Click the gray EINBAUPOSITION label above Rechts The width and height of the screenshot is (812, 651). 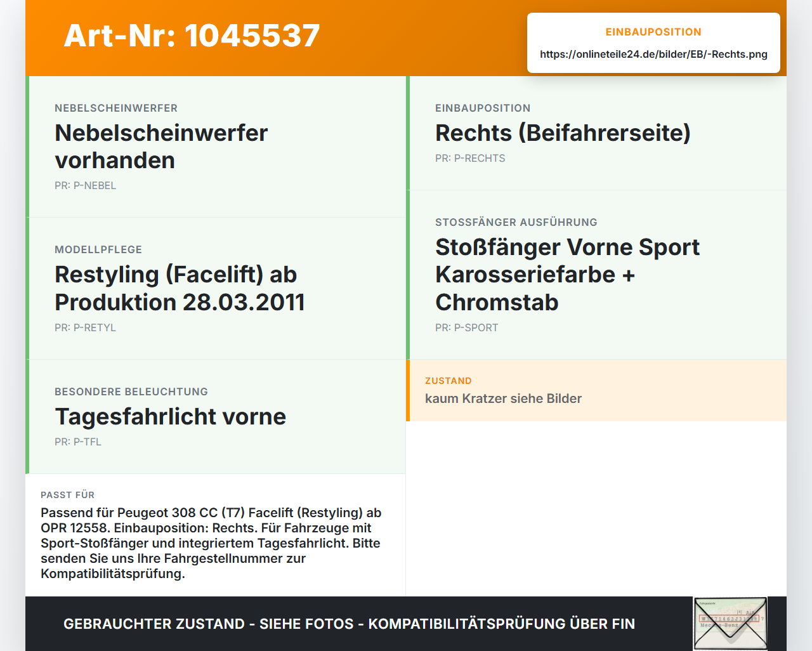click(483, 109)
